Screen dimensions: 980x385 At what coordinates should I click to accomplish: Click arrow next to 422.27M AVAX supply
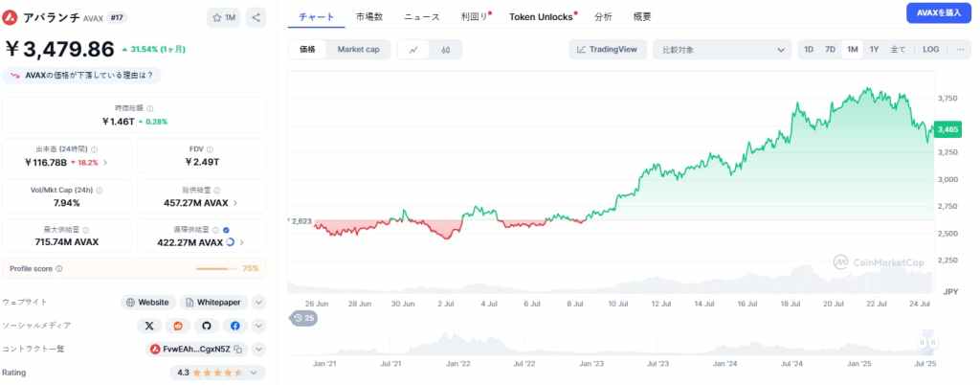[242, 242]
